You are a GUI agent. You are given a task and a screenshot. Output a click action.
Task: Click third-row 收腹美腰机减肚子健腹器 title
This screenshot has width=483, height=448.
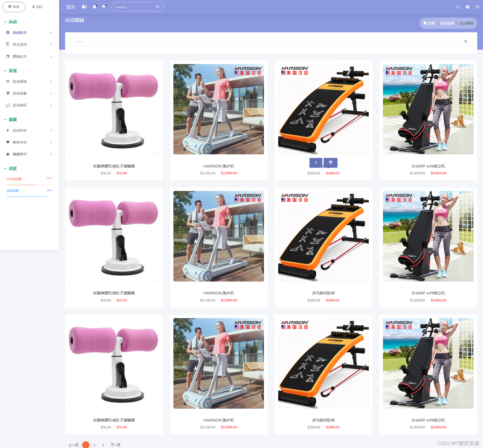114,420
